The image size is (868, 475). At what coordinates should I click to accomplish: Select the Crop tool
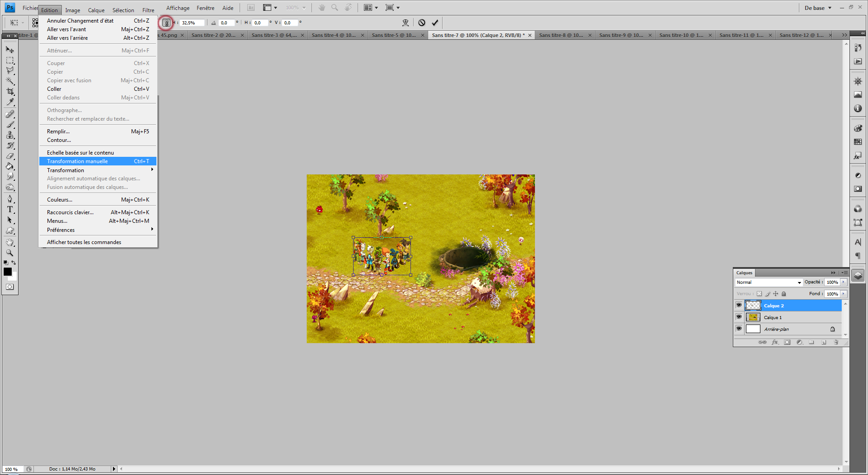point(9,91)
